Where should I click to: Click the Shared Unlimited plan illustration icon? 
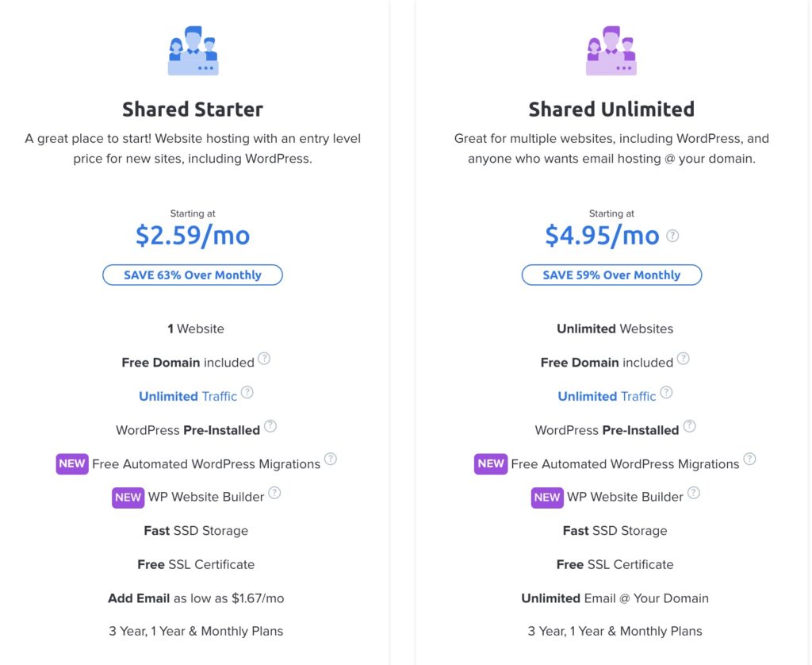click(x=611, y=52)
